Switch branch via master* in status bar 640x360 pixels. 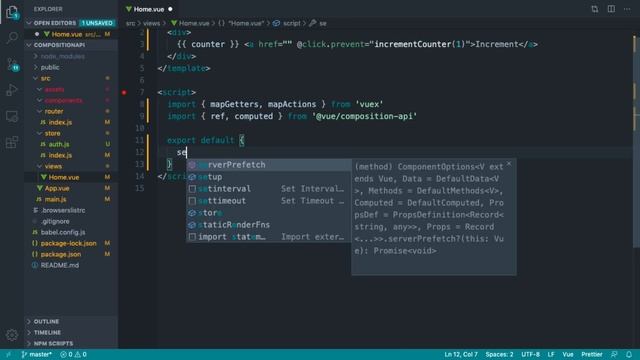[37, 354]
